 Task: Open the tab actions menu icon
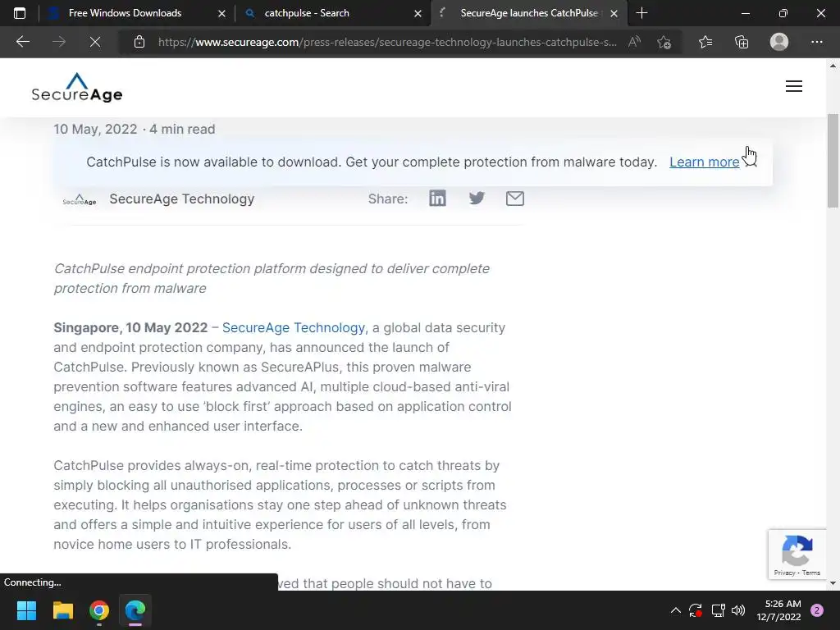tap(20, 13)
